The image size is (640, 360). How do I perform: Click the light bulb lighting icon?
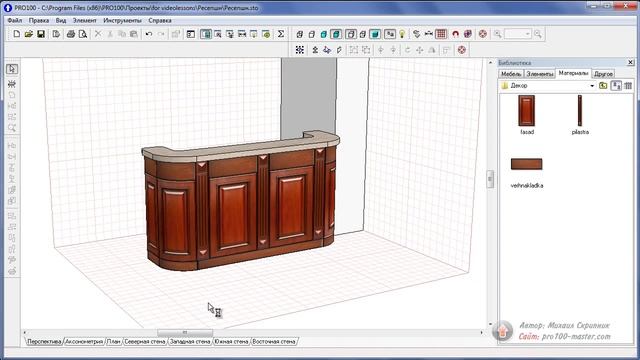[x=402, y=34]
